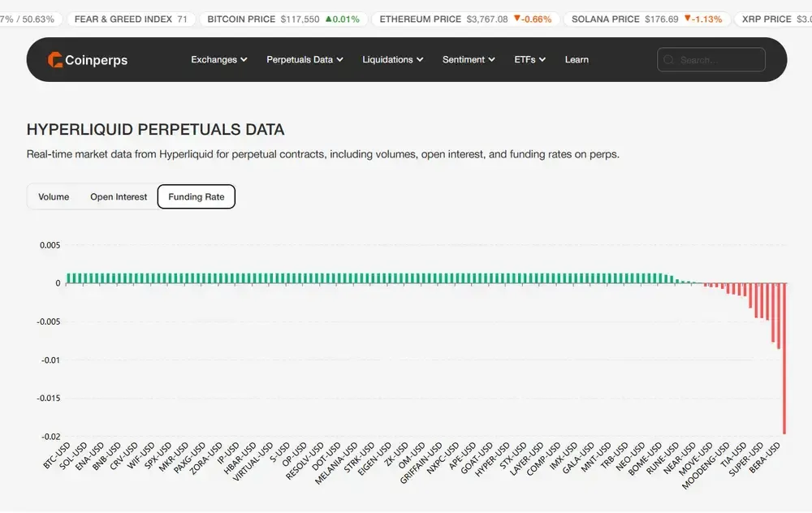Click the Solana Price ticker pill
812x513 pixels.
(x=647, y=19)
